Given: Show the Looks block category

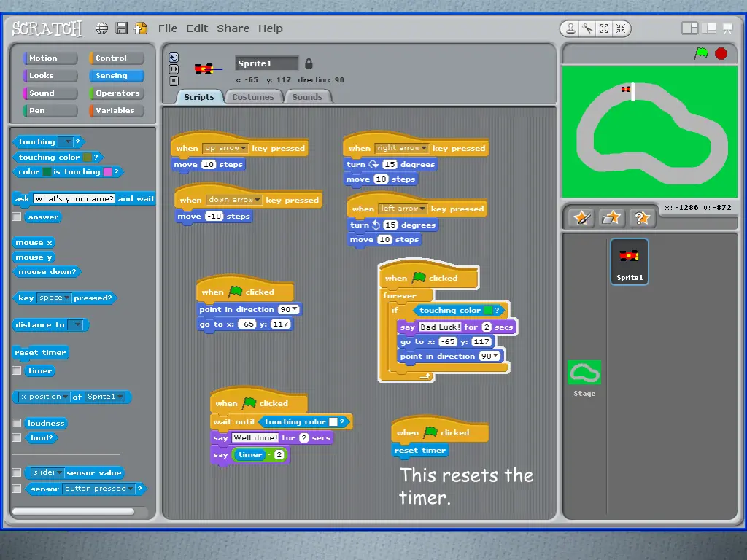Looking at the screenshot, I should pyautogui.click(x=50, y=76).
